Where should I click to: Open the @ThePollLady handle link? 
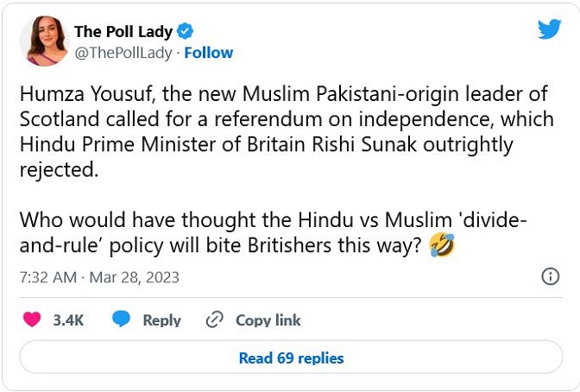(122, 53)
